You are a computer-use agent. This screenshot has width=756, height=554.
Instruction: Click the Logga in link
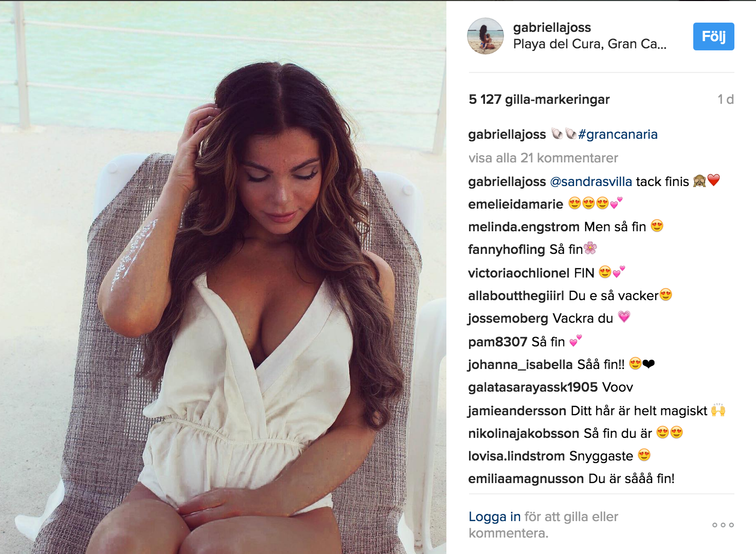[495, 516]
